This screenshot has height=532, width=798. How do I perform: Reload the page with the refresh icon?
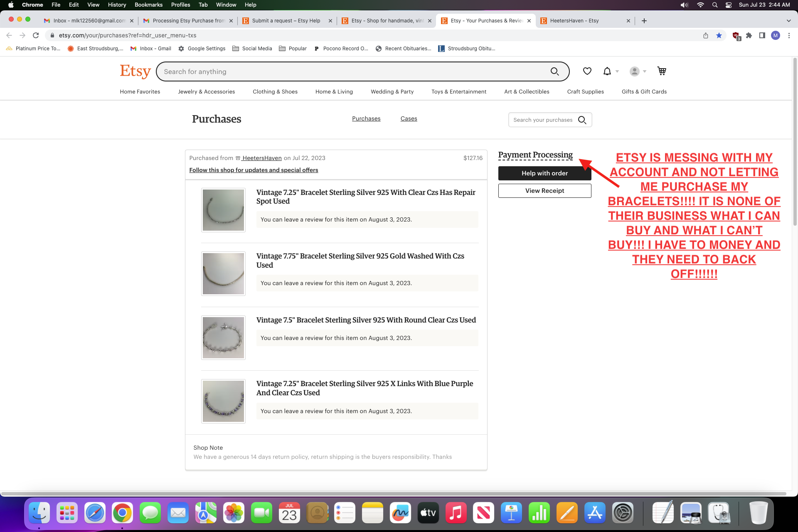pos(36,35)
